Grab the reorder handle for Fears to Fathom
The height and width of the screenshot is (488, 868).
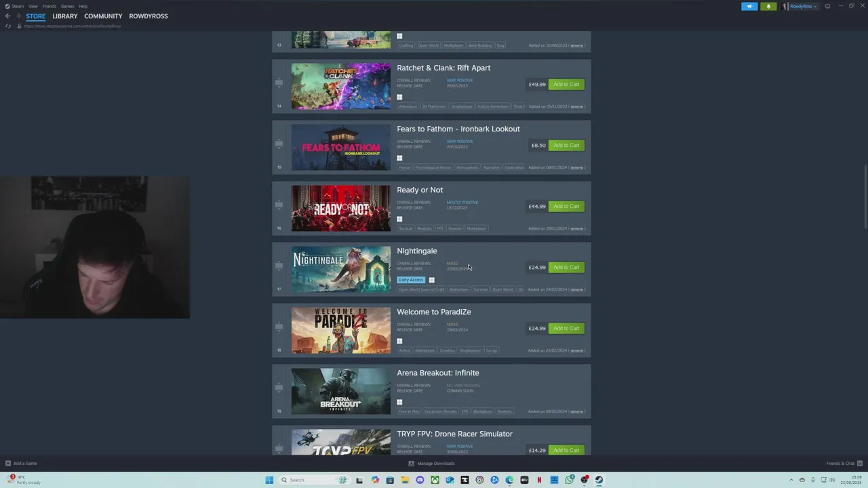(x=279, y=144)
